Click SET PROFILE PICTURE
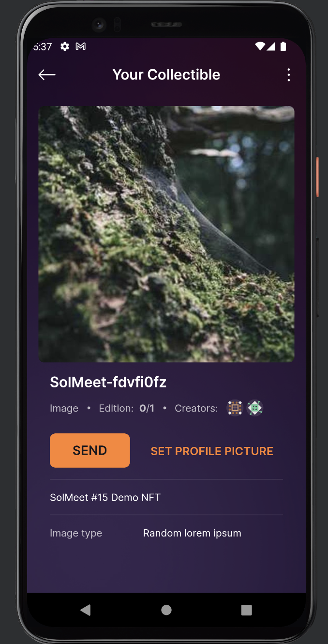 (212, 451)
